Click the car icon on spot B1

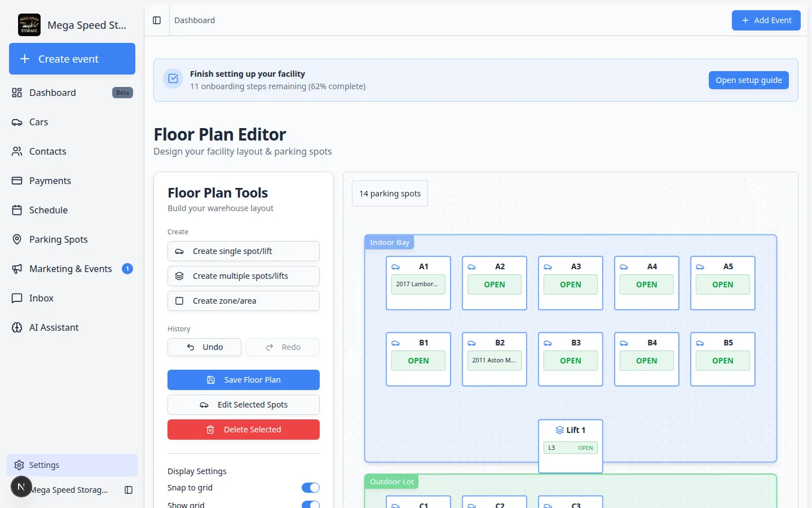point(396,343)
